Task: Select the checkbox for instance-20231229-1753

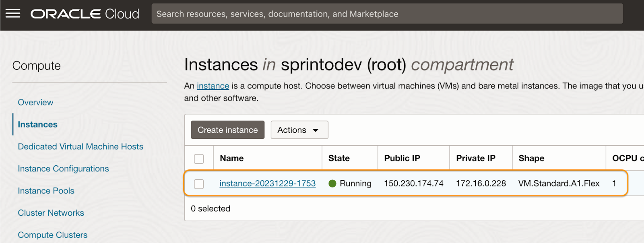Action: pos(199,184)
